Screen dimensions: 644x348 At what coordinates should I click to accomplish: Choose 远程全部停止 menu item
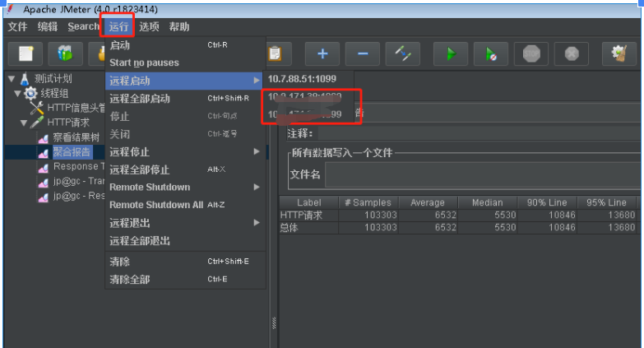tap(186, 169)
